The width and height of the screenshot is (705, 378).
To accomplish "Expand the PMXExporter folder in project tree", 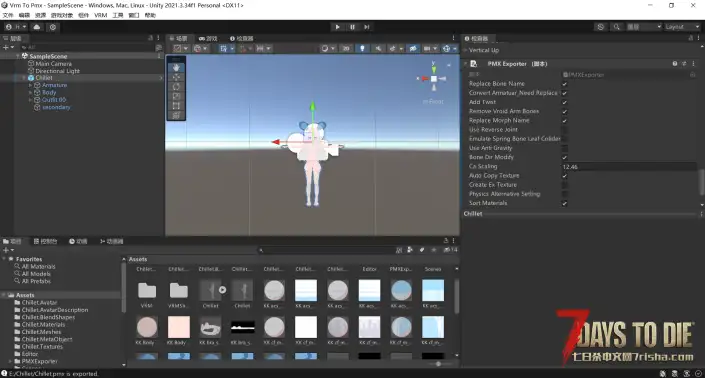I will pos(10,361).
